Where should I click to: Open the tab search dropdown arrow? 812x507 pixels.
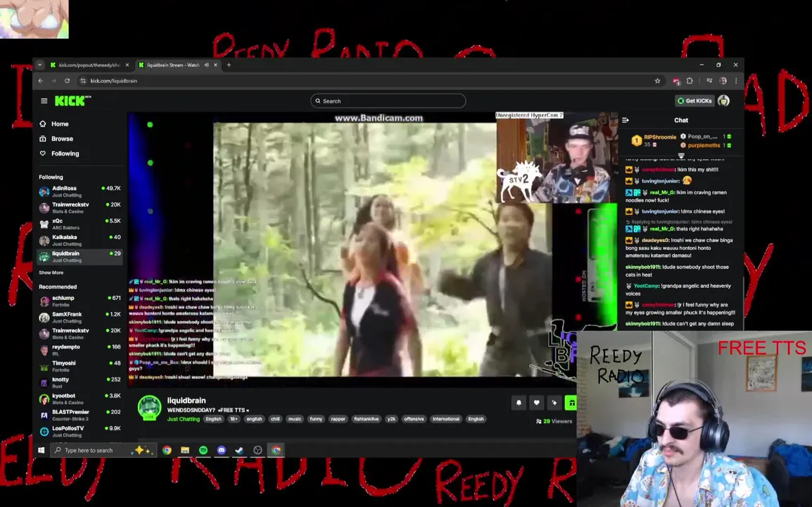pyautogui.click(x=40, y=65)
